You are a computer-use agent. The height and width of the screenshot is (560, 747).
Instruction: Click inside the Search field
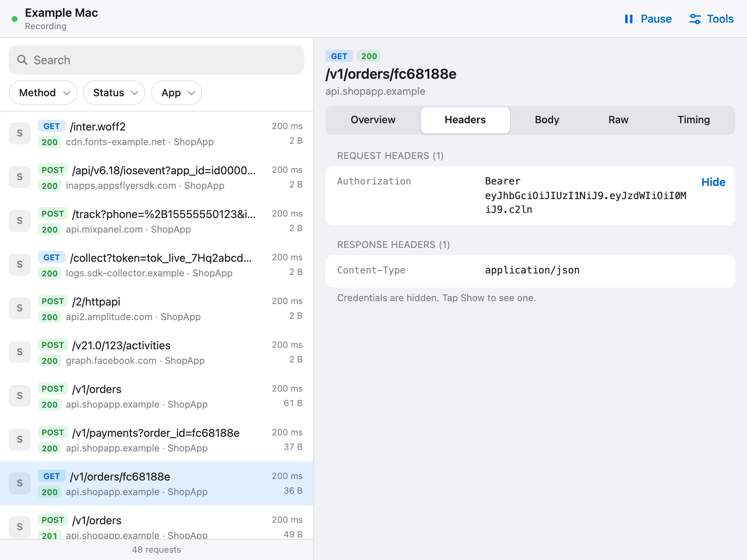click(x=156, y=60)
